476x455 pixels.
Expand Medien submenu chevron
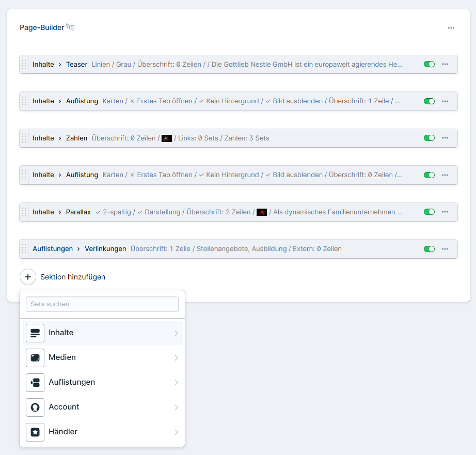point(176,358)
